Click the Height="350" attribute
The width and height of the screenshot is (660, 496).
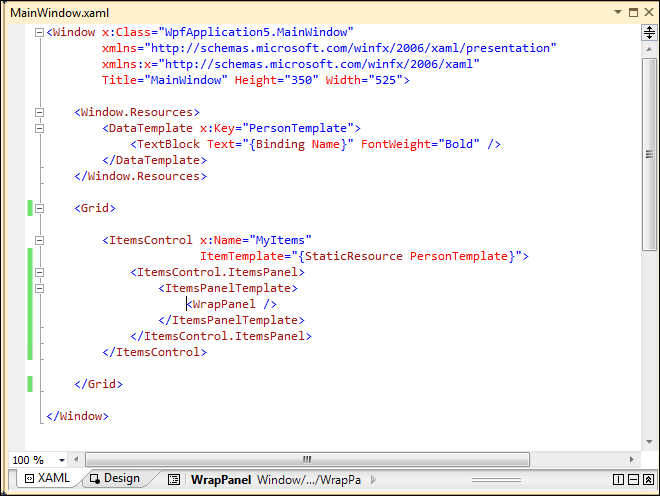277,80
